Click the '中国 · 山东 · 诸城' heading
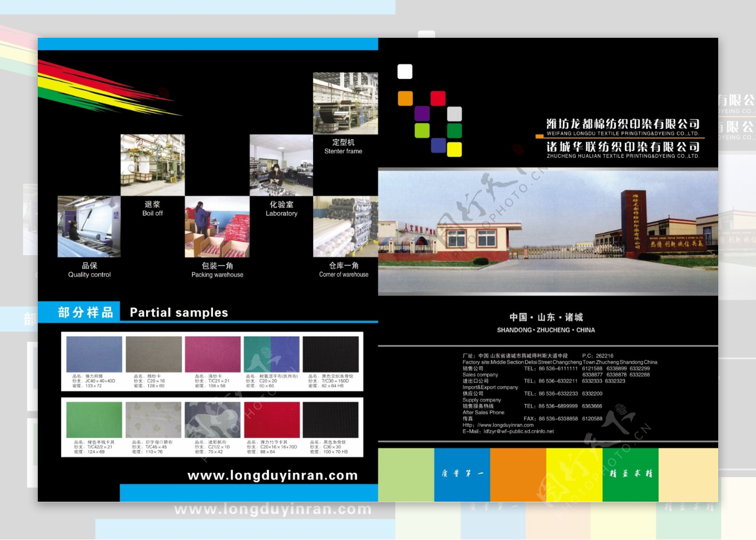The image size is (756, 540). click(546, 317)
